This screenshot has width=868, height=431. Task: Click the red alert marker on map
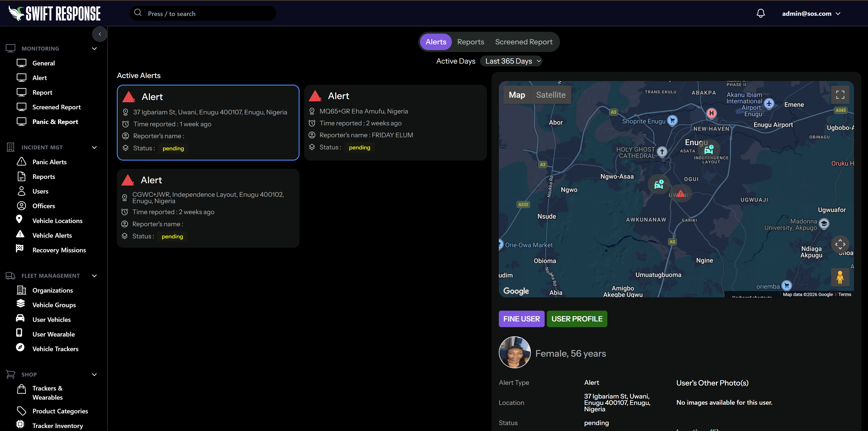pos(681,194)
